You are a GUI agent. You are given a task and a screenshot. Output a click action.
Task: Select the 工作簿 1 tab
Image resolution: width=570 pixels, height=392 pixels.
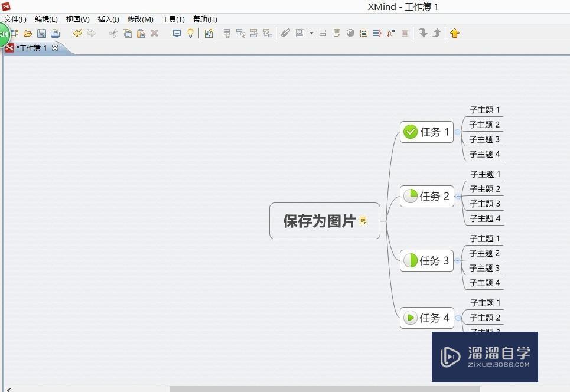coord(31,48)
